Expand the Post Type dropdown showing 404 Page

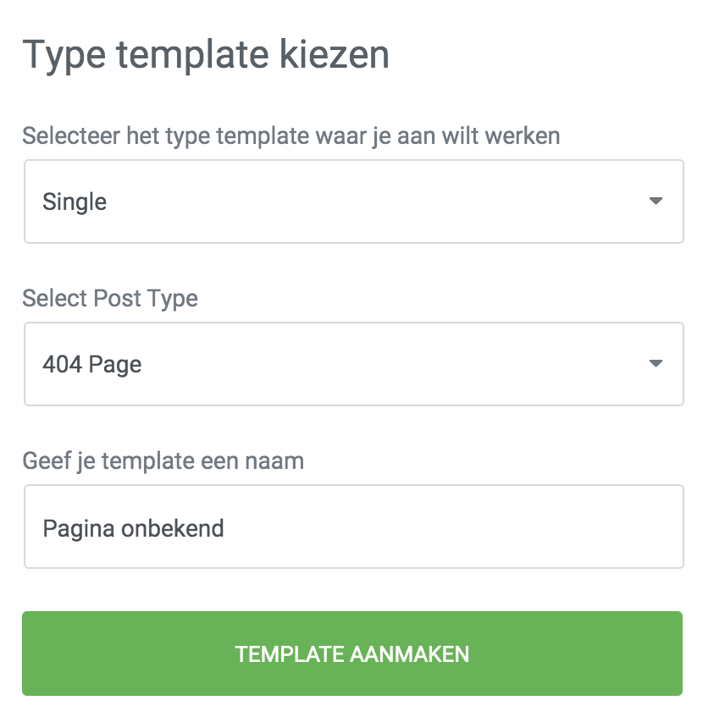click(x=354, y=364)
